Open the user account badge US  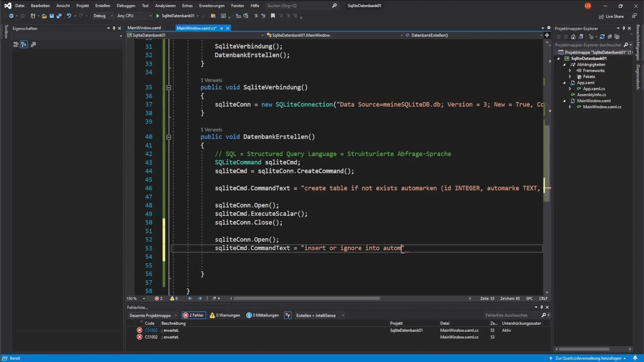pyautogui.click(x=588, y=6)
